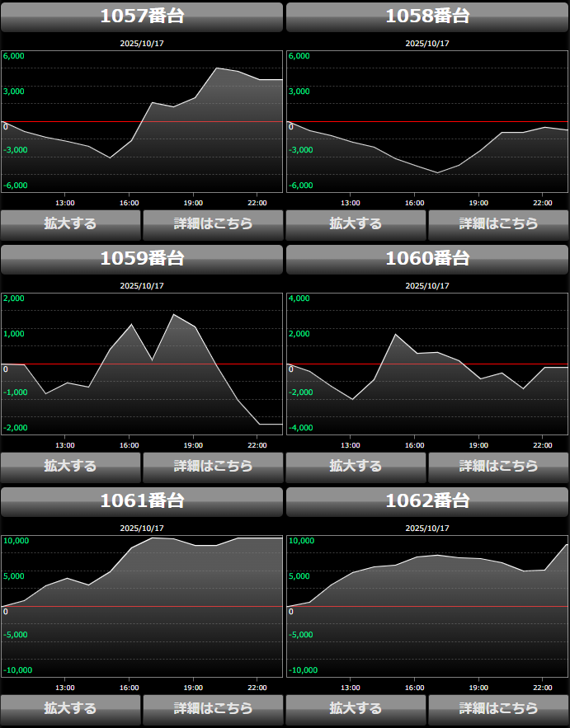This screenshot has height=728, width=570.
Task: Click the 1057番台 header bar
Action: [x=142, y=16]
